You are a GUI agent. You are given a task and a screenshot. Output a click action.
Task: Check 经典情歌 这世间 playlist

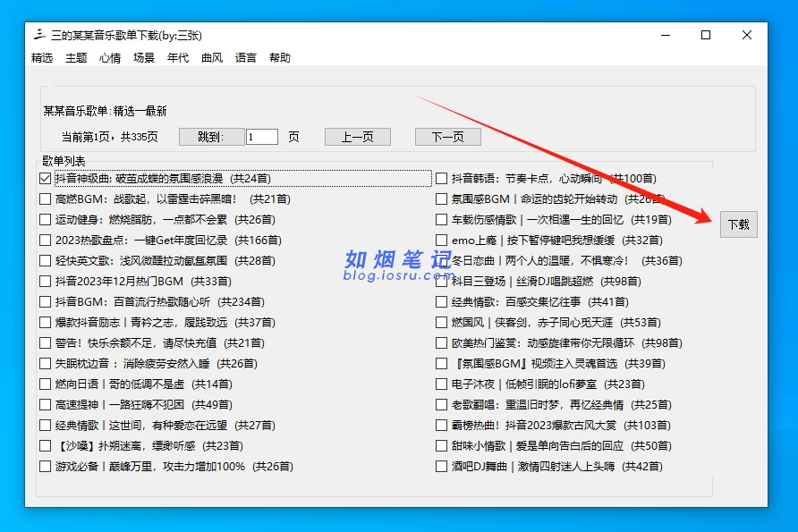click(46, 426)
